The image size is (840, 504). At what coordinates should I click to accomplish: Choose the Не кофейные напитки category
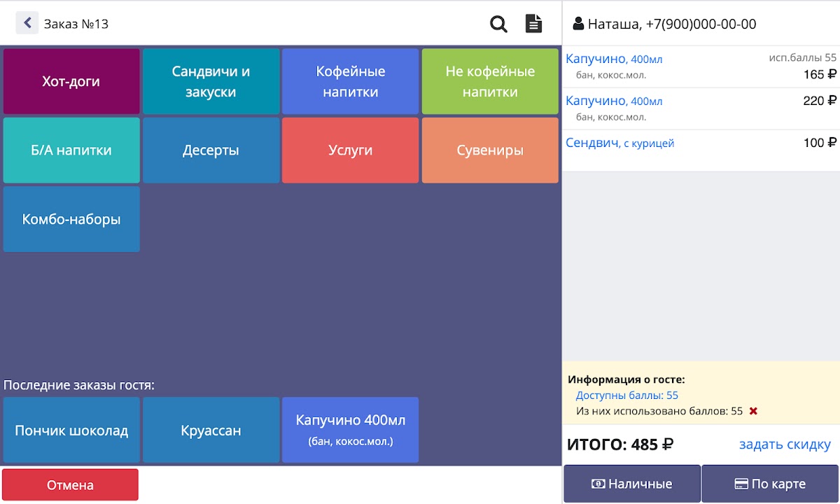click(490, 81)
